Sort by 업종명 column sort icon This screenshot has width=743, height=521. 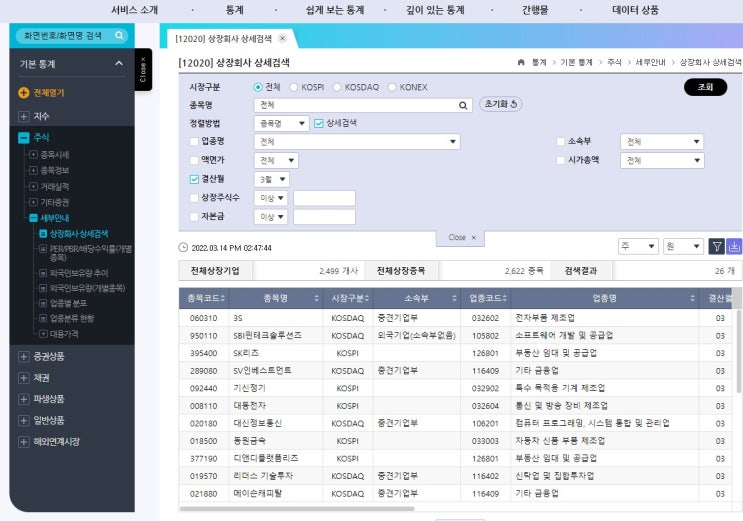692,298
